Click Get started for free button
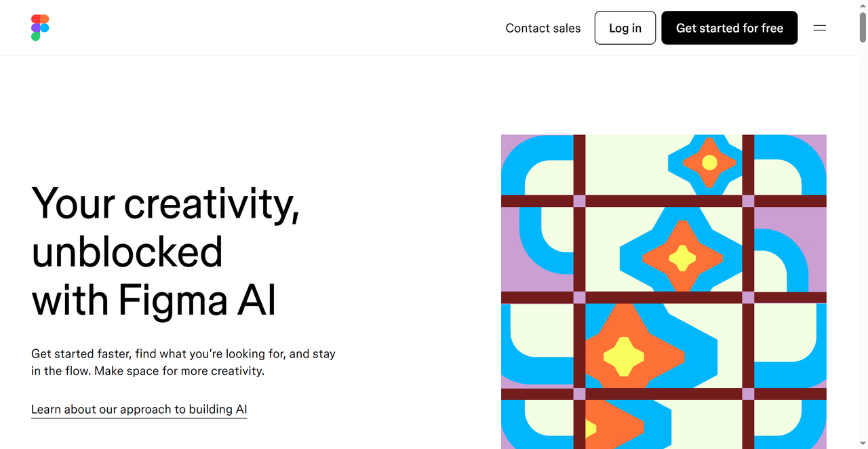The width and height of the screenshot is (868, 449). coord(730,28)
